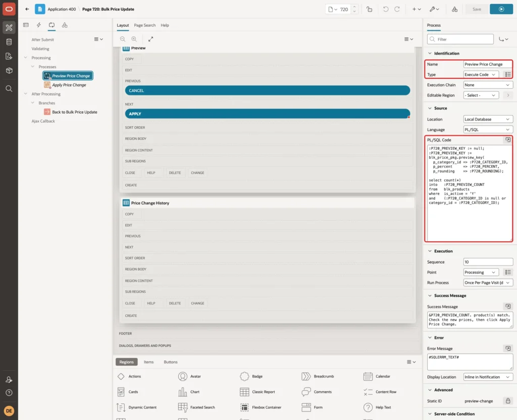Viewport: 517px width, 420px height.
Task: Open Success Message code editor icon
Action: pos(508,306)
